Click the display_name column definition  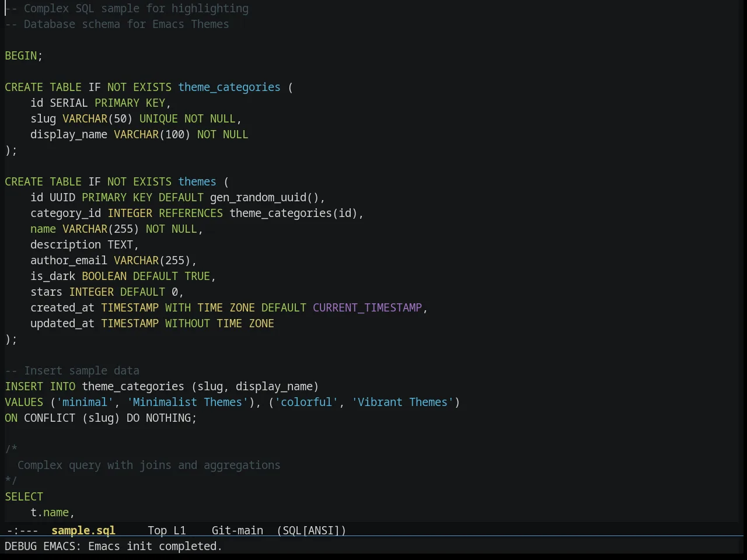click(x=139, y=134)
